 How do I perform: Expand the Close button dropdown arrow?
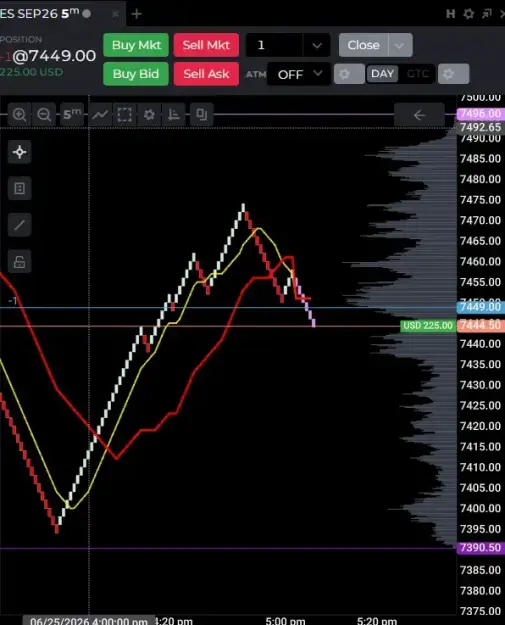399,45
